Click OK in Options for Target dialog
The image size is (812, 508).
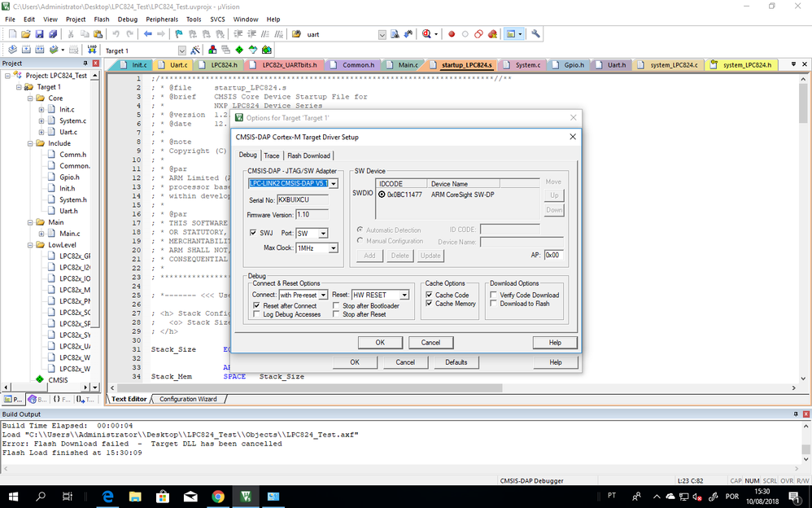pyautogui.click(x=355, y=361)
